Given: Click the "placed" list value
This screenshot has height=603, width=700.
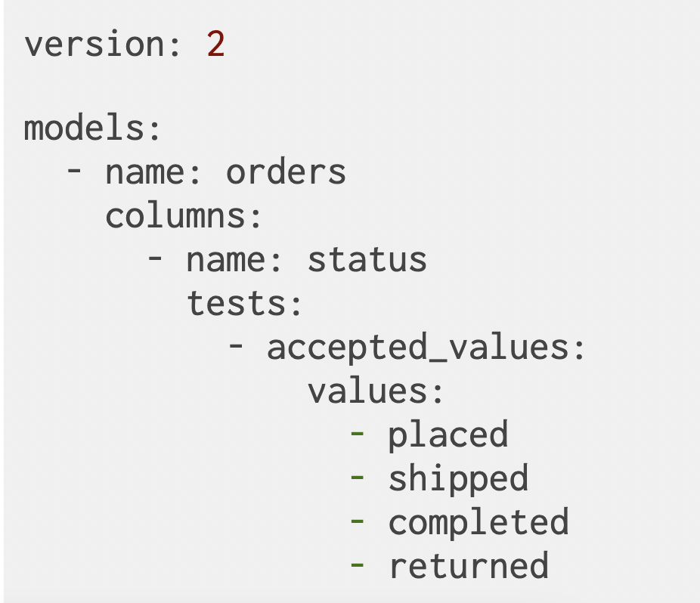Looking at the screenshot, I should (x=448, y=435).
